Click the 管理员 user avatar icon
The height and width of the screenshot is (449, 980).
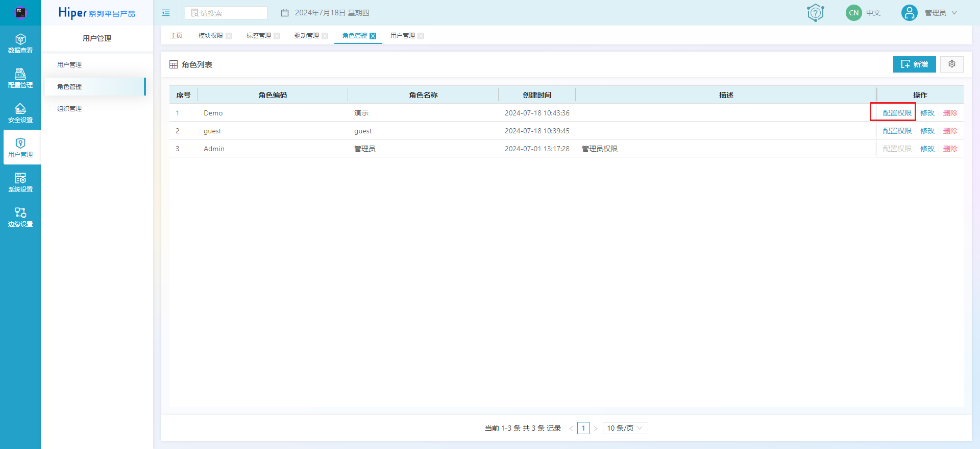[909, 13]
